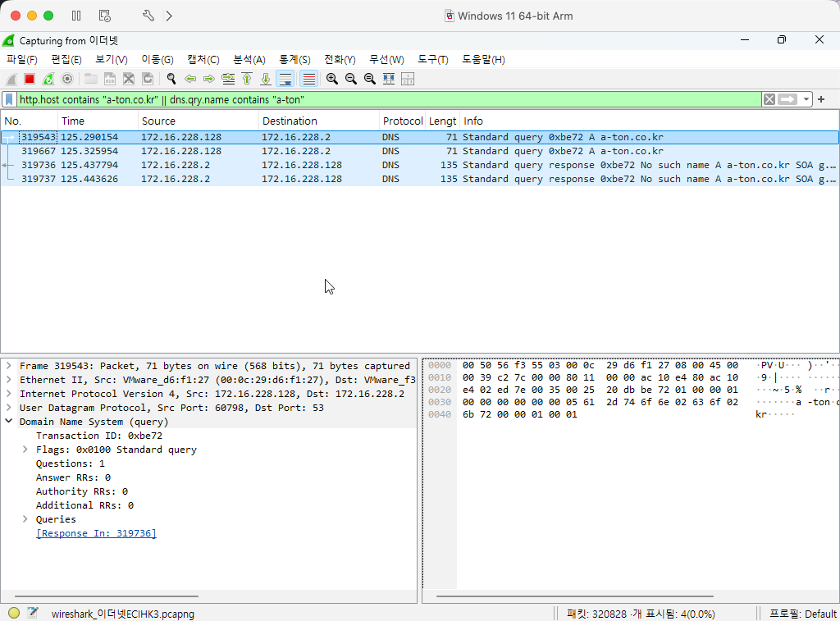Restart the current capture

point(48,79)
